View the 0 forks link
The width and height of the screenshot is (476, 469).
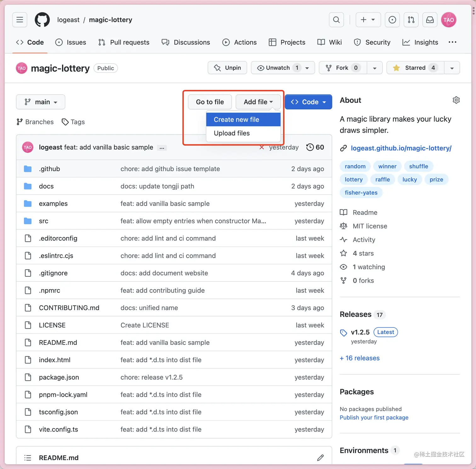357,281
